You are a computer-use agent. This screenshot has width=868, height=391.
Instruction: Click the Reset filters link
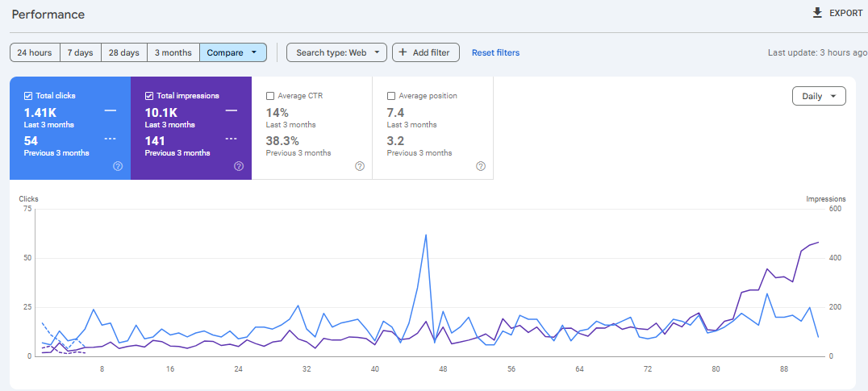pyautogui.click(x=495, y=52)
